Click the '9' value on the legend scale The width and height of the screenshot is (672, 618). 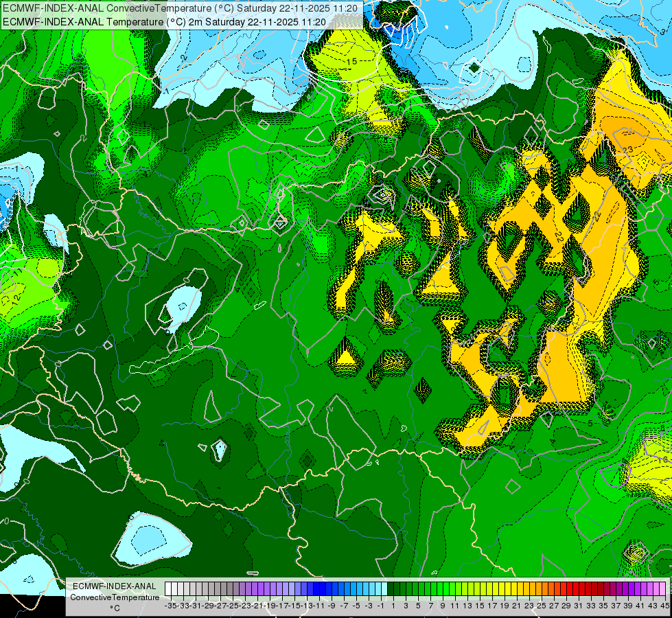click(443, 606)
